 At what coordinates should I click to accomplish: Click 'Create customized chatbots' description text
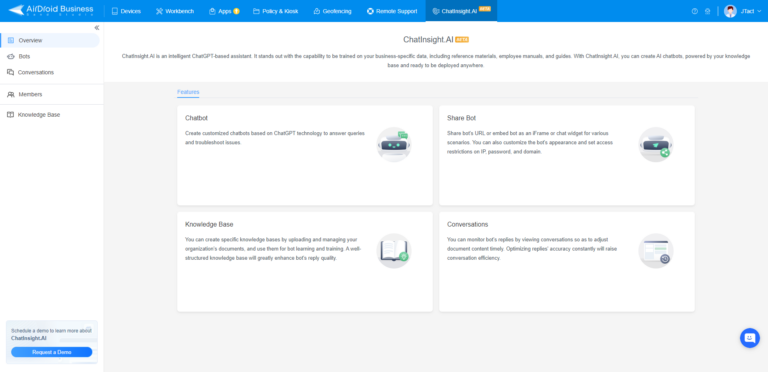(x=275, y=138)
